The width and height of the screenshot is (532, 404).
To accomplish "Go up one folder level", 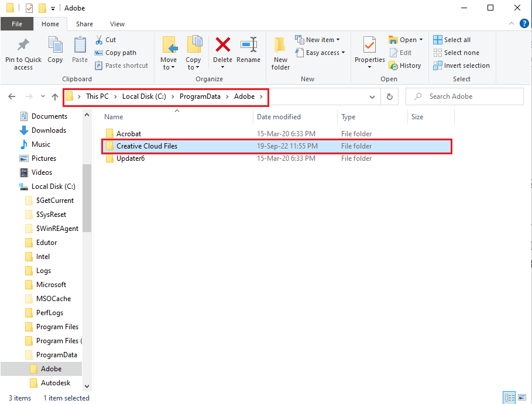I will [x=55, y=96].
